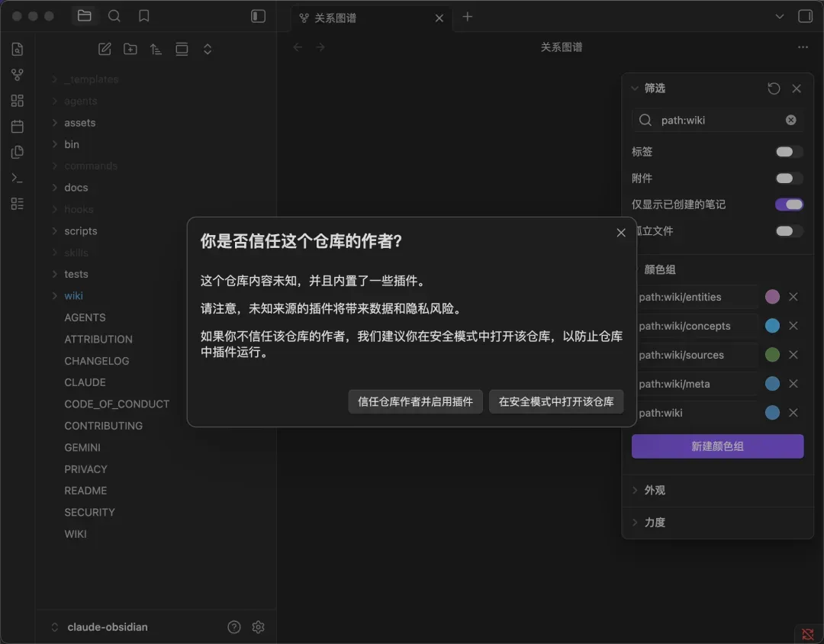Expand the tests folder
Viewport: 824px width, 644px height.
76,274
